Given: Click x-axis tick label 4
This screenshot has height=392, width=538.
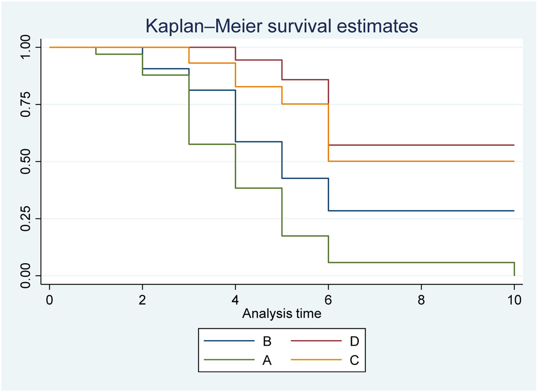Looking at the screenshot, I should point(235,300).
